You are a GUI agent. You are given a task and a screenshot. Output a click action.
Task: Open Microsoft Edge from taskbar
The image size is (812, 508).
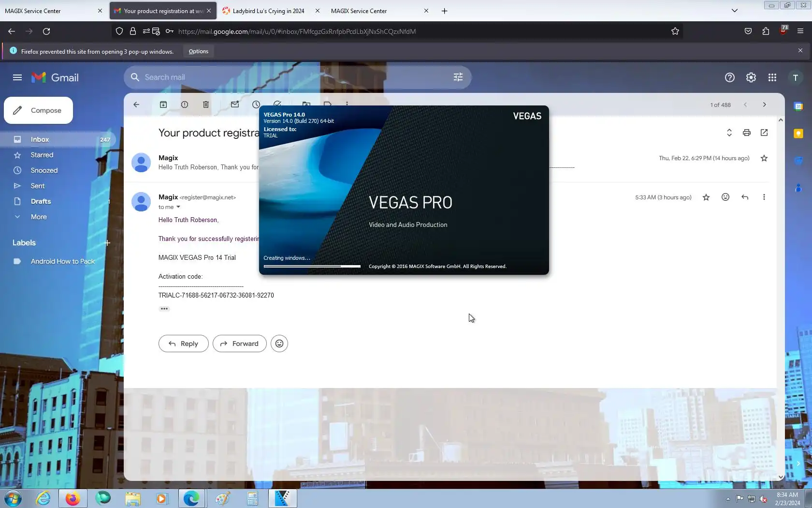[191, 498]
